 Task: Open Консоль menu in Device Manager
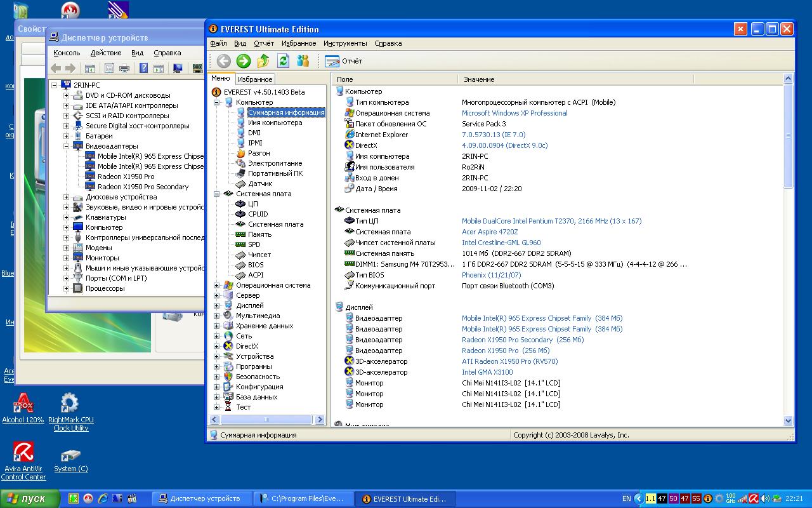tap(67, 53)
